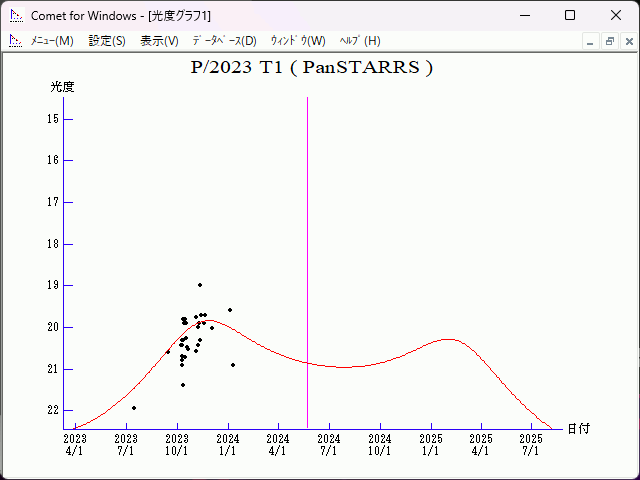640x480 pixels.
Task: Click the graph document icon in menu bar
Action: coord(15,41)
